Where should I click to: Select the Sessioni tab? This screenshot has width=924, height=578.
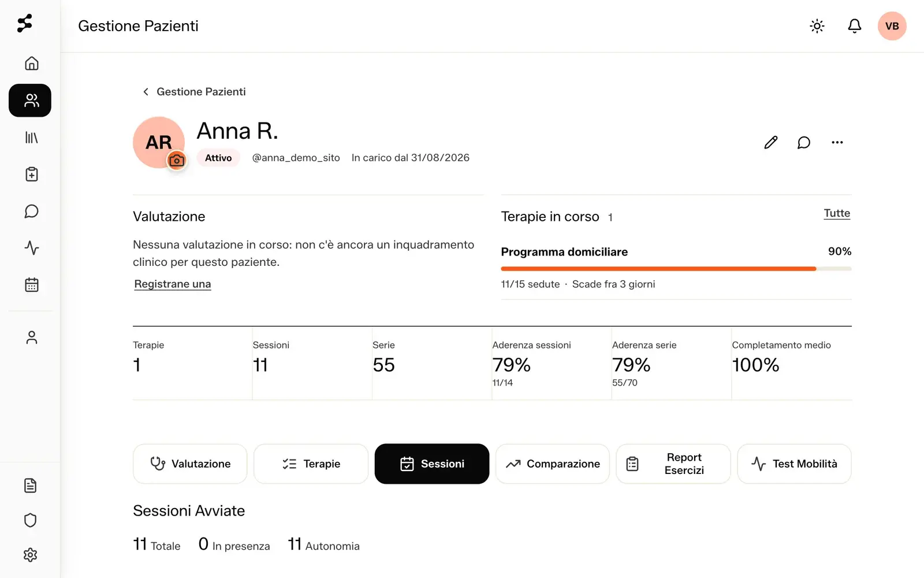click(432, 464)
